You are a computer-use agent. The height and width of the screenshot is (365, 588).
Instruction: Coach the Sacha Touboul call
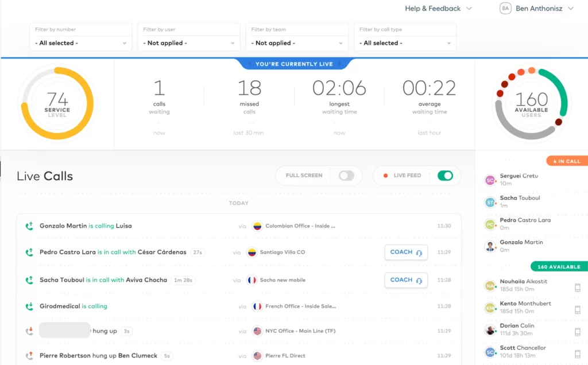[406, 280]
